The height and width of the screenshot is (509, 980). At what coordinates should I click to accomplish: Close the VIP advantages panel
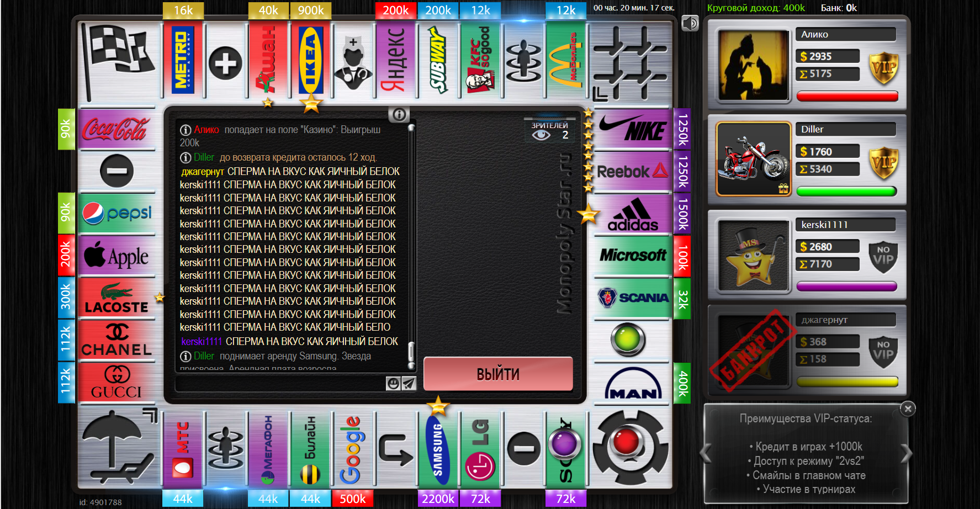coord(908,409)
